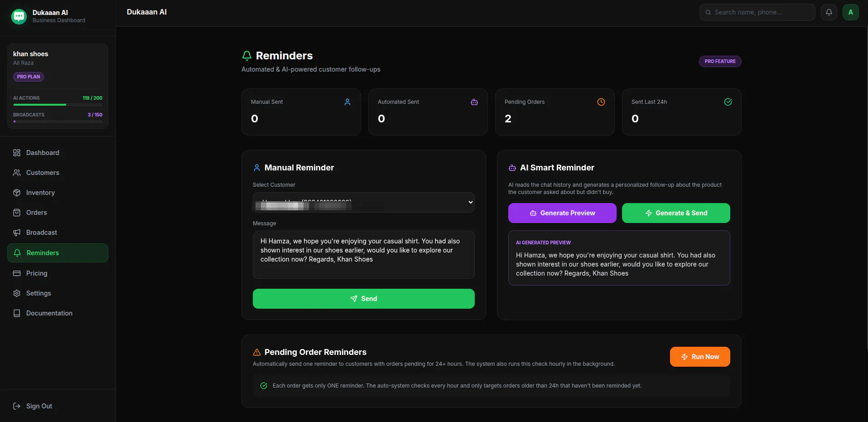Click the Pending Order Reminders warning icon

coord(257,352)
